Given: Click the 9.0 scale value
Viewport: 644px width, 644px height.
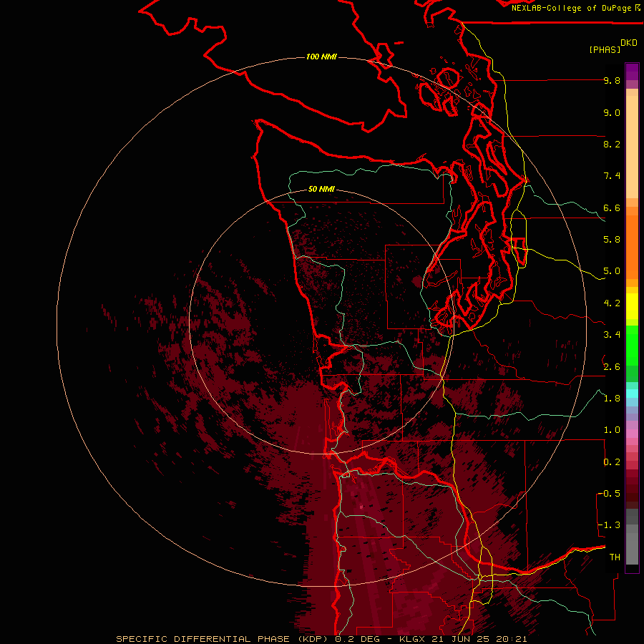Looking at the screenshot, I should [x=612, y=112].
